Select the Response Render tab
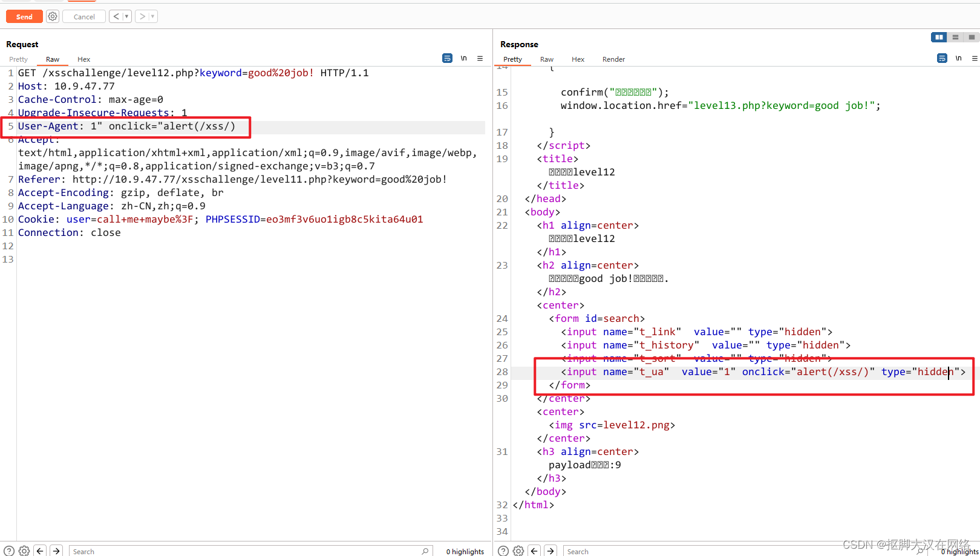 (x=613, y=59)
